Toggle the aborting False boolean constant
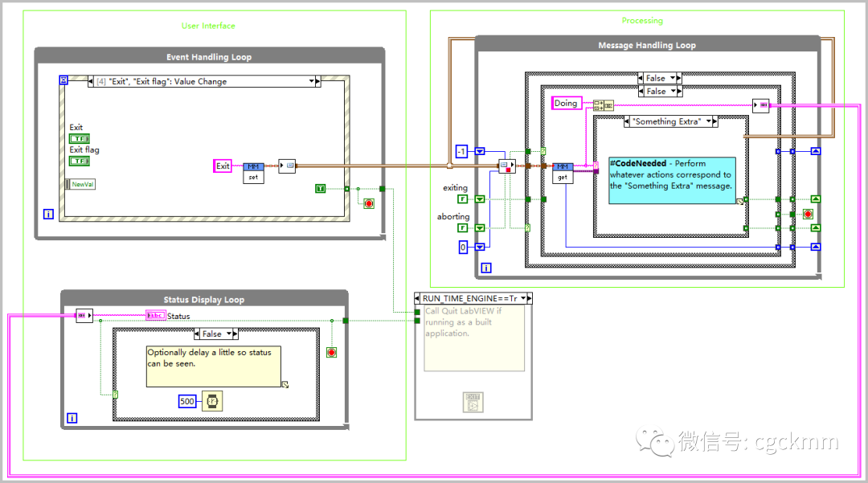Screen dimensions: 868x483 tap(463, 228)
